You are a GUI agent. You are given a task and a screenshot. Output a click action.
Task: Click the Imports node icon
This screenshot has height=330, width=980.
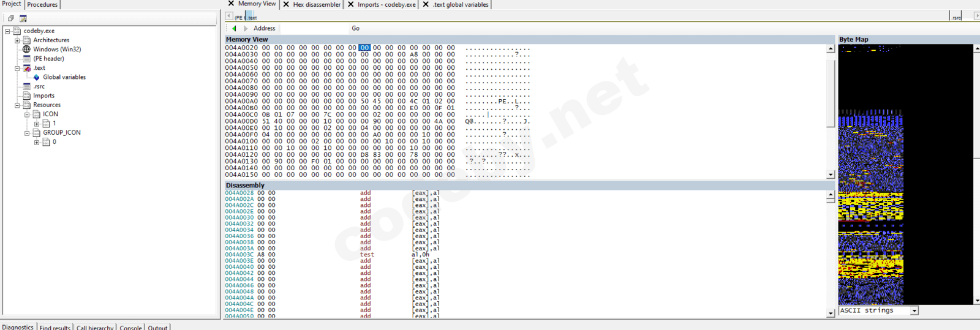(x=26, y=96)
